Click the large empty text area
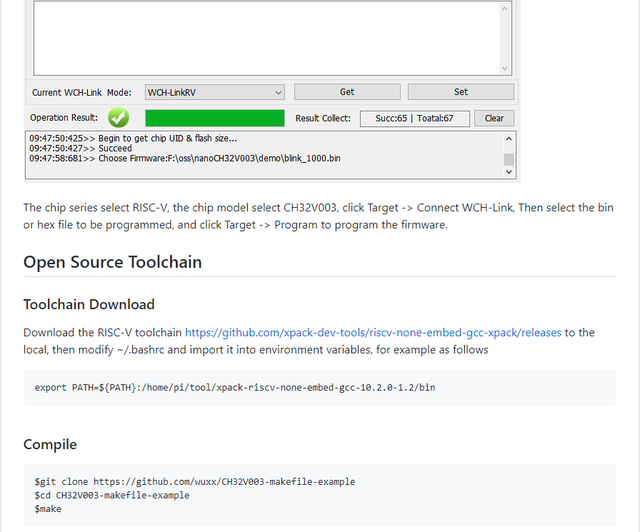 click(267, 38)
